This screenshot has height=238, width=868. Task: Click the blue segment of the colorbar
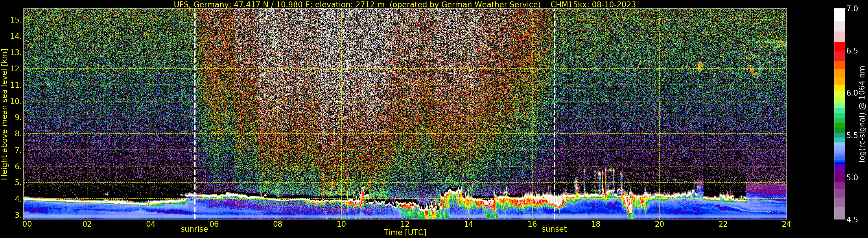click(x=839, y=163)
